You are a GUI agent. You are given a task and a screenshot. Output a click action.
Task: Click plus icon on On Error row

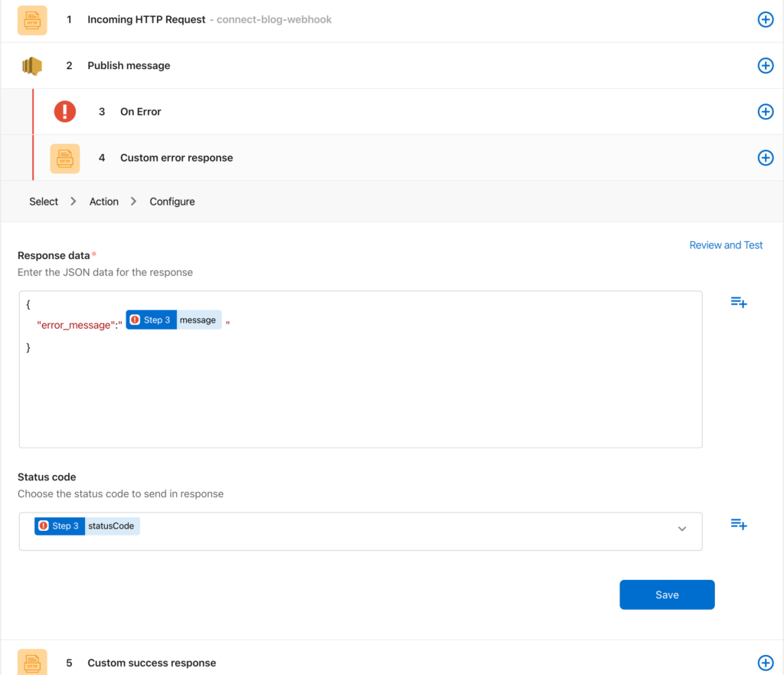[x=765, y=112]
